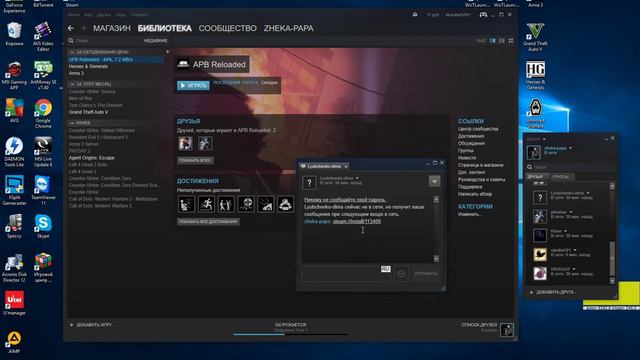Click Lyubchenko-dima question mark avatar in chat
Screen dimensions: 640x360
click(309, 182)
